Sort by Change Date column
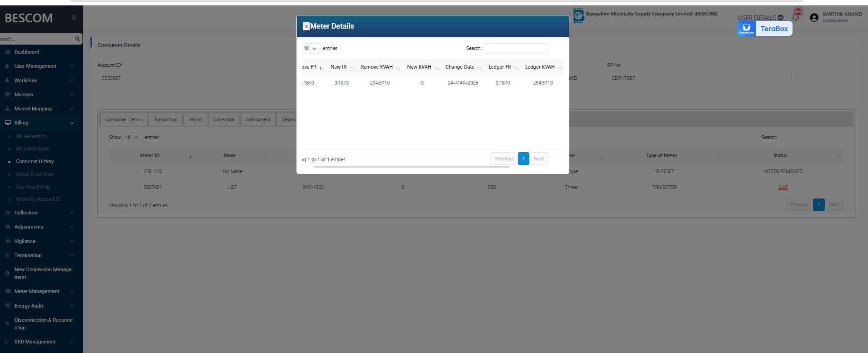Viewport: 868px width, 353px height. [463, 67]
